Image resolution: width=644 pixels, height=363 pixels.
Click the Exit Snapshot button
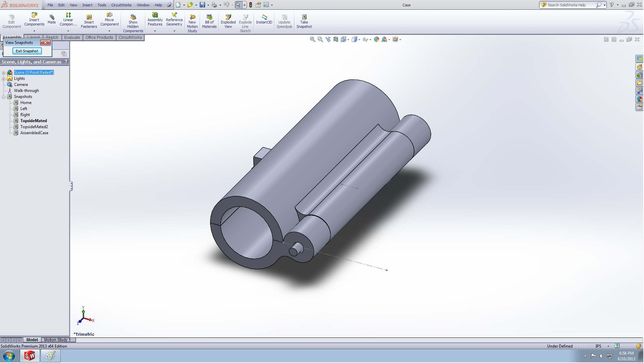point(27,51)
